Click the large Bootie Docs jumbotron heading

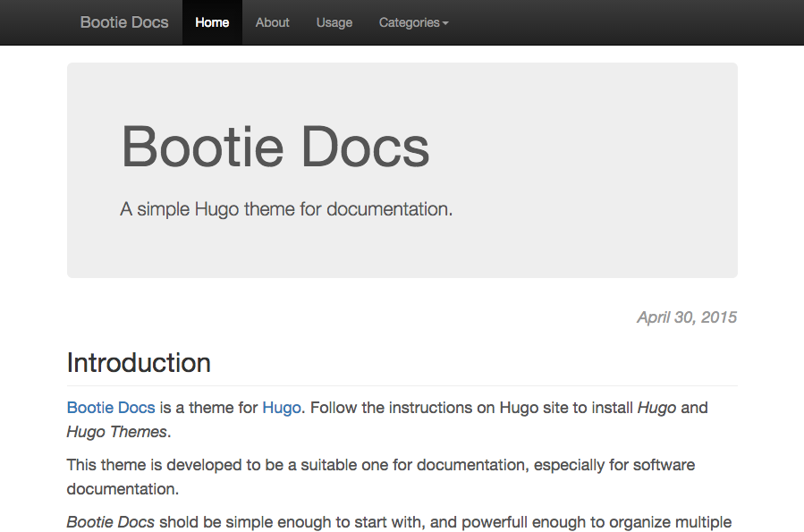point(275,148)
